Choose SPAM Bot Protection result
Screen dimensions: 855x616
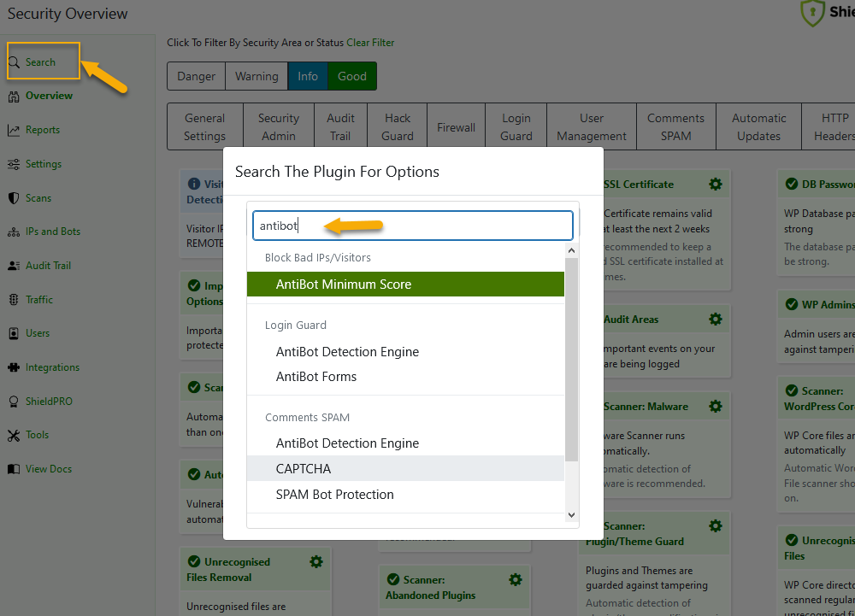click(405, 495)
